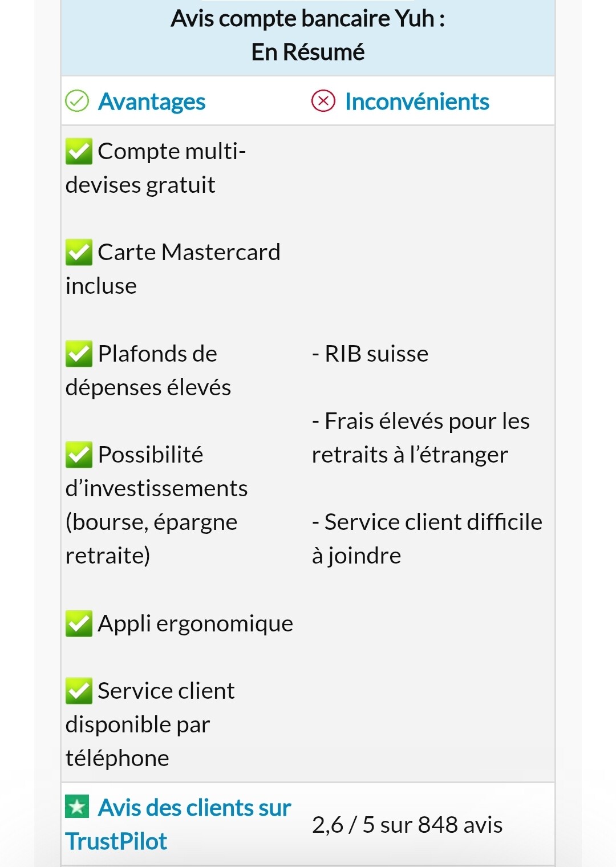This screenshot has height=867, width=616.
Task: Click the title Avis compte bancaire Yuh
Action: click(308, 18)
